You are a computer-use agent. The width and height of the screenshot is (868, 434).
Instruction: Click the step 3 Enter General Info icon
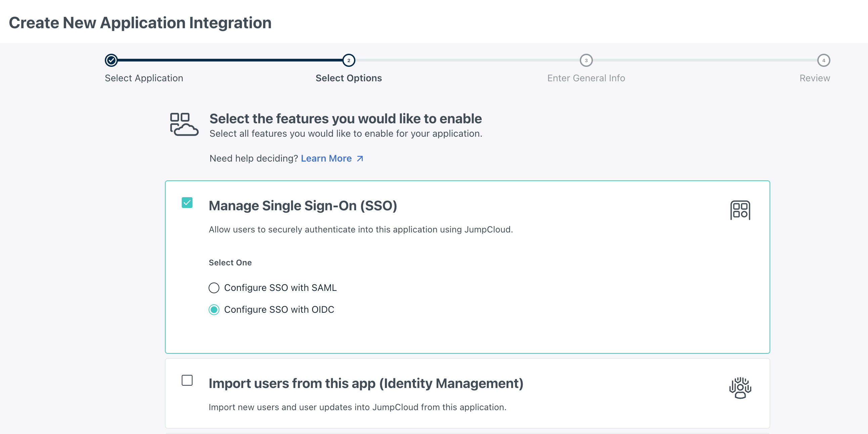tap(586, 60)
